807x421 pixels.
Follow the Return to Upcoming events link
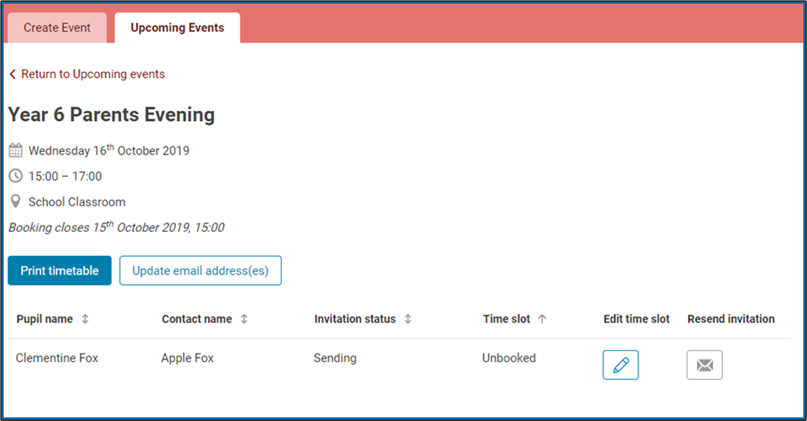pos(93,74)
